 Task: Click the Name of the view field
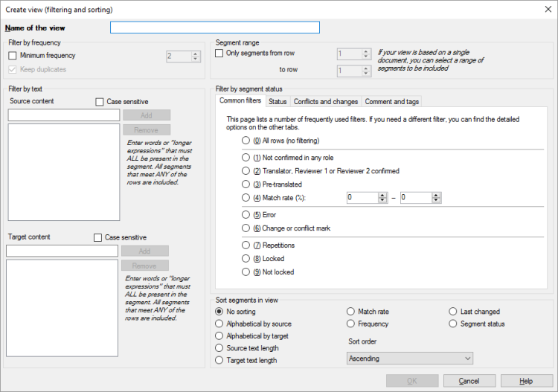pyautogui.click(x=214, y=28)
